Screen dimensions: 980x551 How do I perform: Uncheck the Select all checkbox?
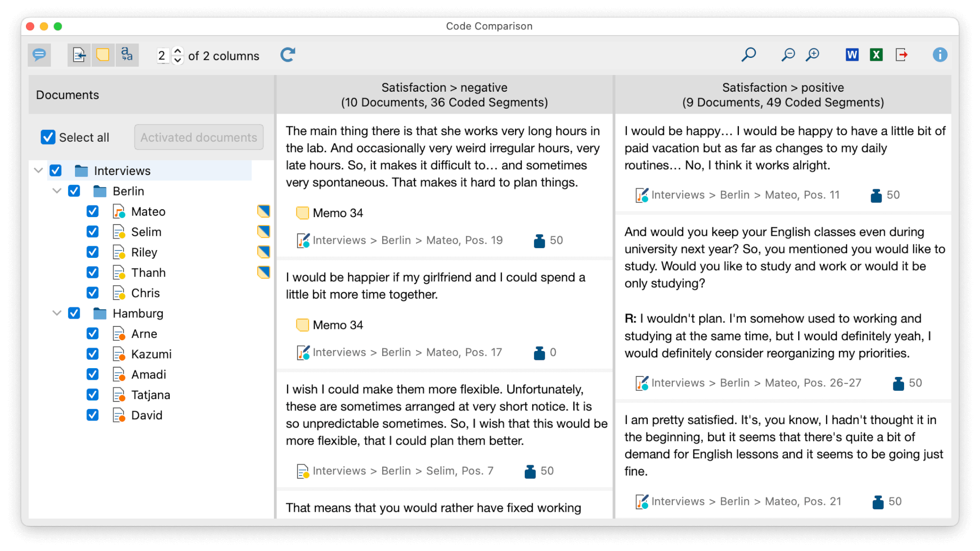coord(48,137)
